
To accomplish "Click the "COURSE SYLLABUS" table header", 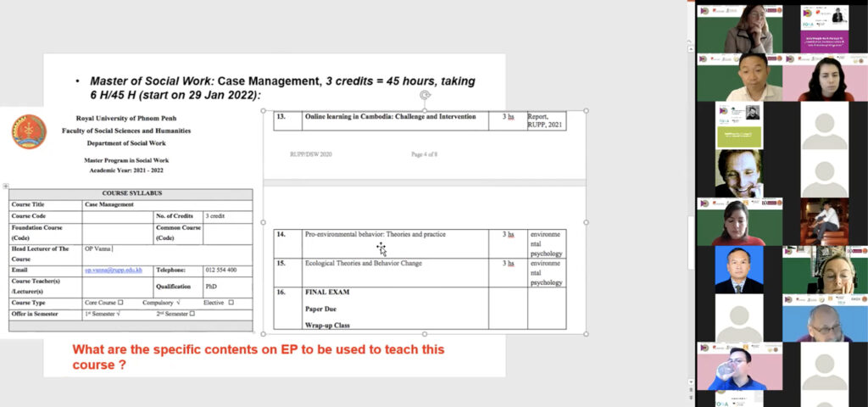I will click(131, 193).
